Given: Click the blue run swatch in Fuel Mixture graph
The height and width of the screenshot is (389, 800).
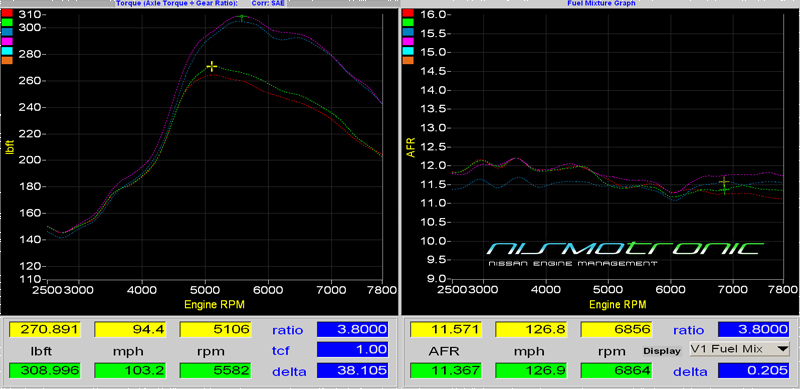Looking at the screenshot, I should point(408,32).
